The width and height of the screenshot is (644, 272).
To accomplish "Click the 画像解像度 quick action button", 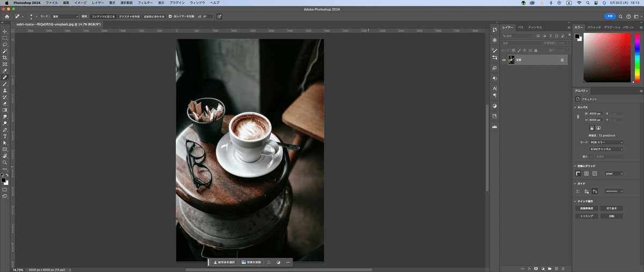I will (x=586, y=208).
